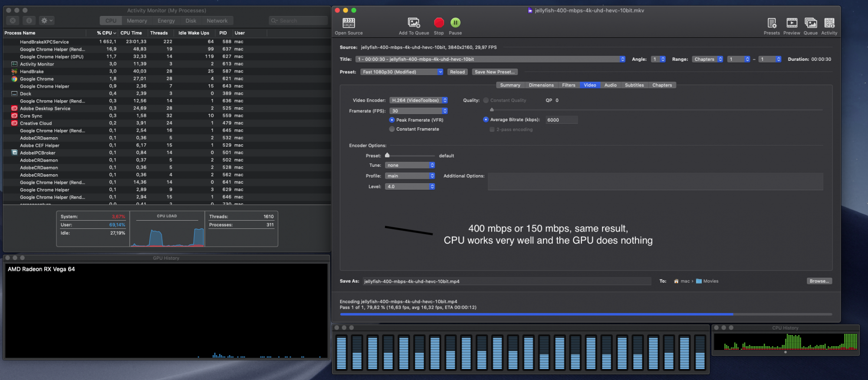Screen dimensions: 868x380
Task: Select Constant Framerate radio button
Action: point(392,129)
